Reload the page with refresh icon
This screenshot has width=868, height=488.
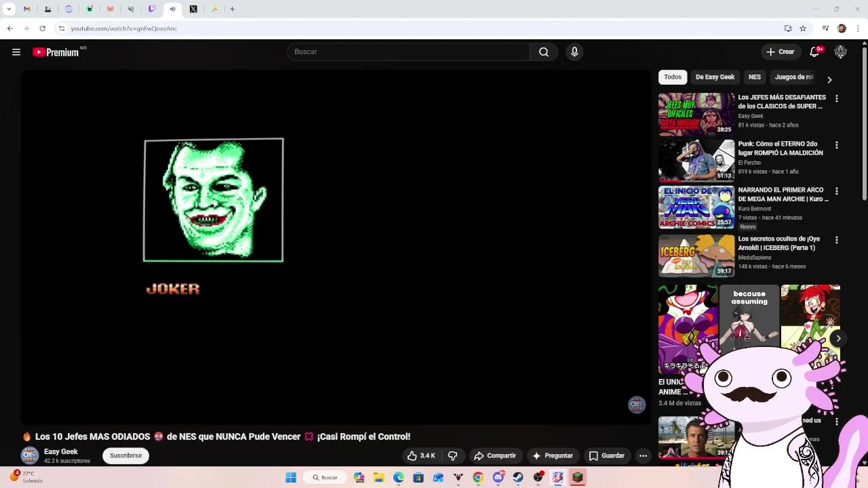(x=42, y=28)
